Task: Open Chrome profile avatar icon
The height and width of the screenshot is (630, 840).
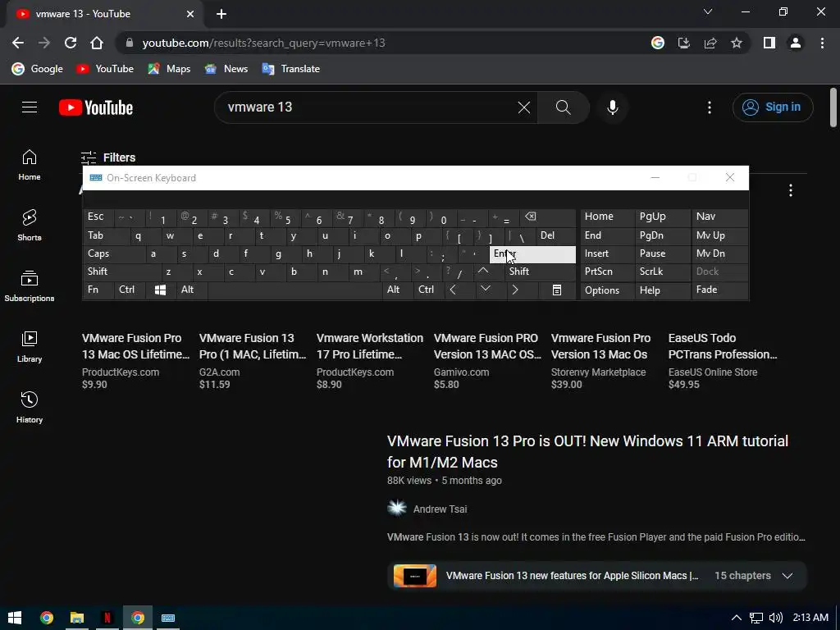Action: pyautogui.click(x=796, y=43)
